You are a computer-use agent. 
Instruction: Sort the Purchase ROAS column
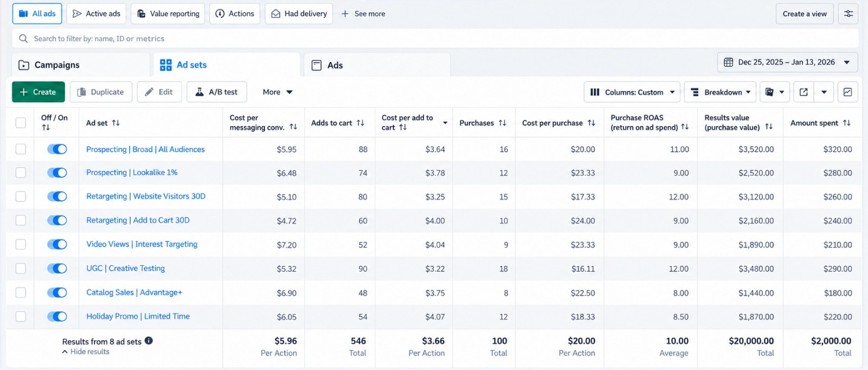tap(685, 127)
